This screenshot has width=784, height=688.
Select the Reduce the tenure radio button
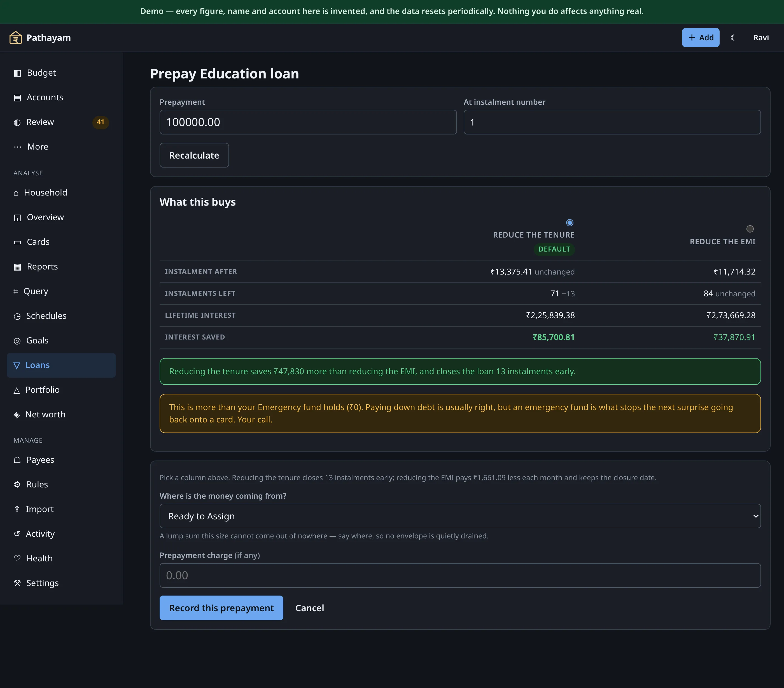tap(570, 222)
